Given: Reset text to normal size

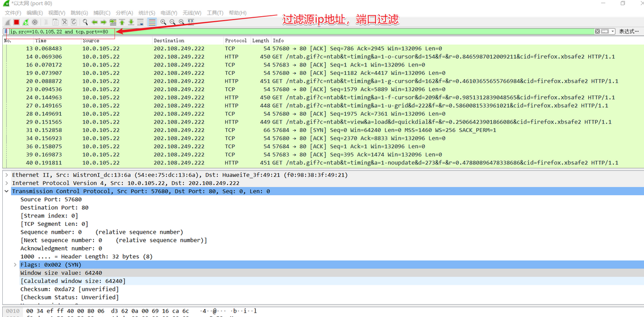Looking at the screenshot, I should (x=181, y=22).
